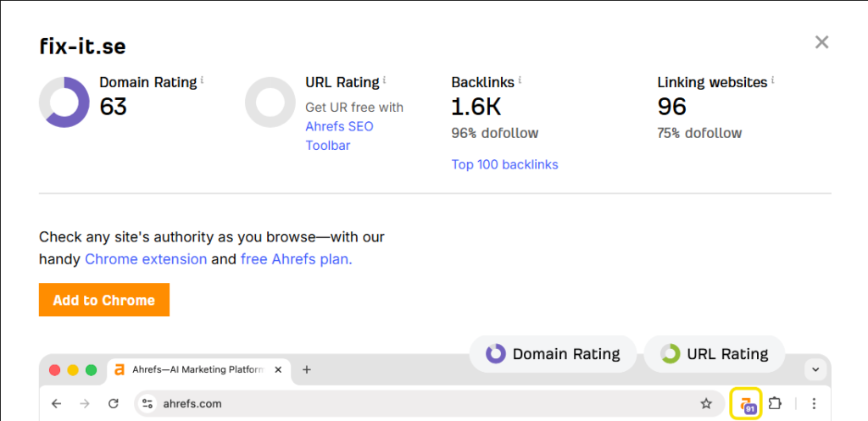Screen dimensions: 868x421
Task: Click the Domain Rating info icon
Action: tap(203, 80)
